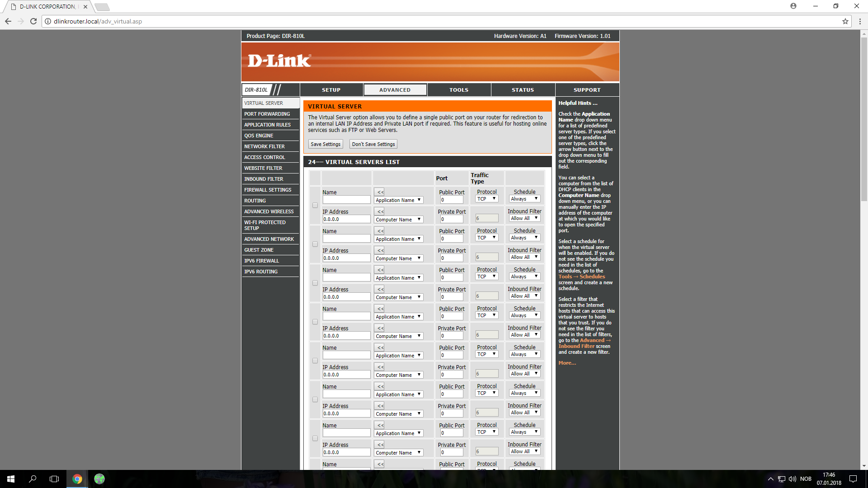The image size is (868, 488).
Task: Enable the third virtual server checkbox
Action: (315, 283)
